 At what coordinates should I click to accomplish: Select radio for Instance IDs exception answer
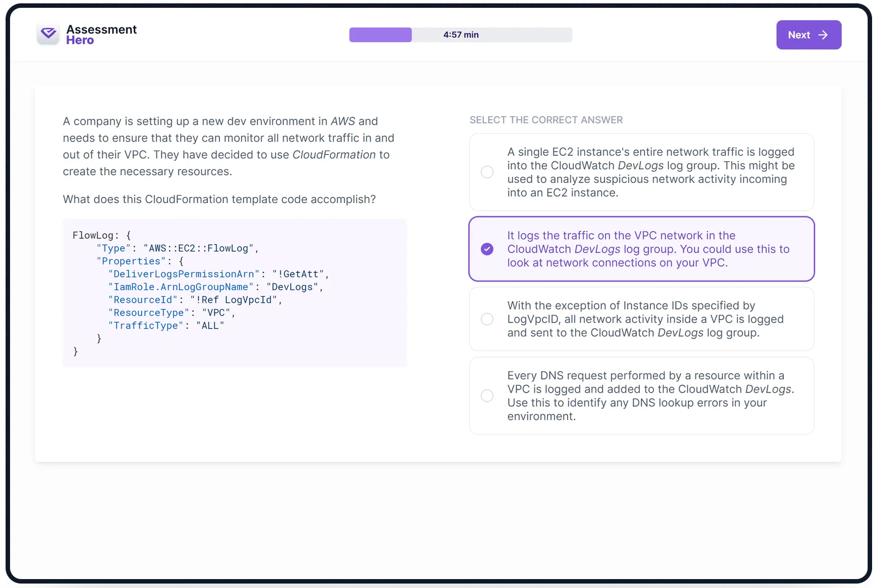(x=487, y=319)
